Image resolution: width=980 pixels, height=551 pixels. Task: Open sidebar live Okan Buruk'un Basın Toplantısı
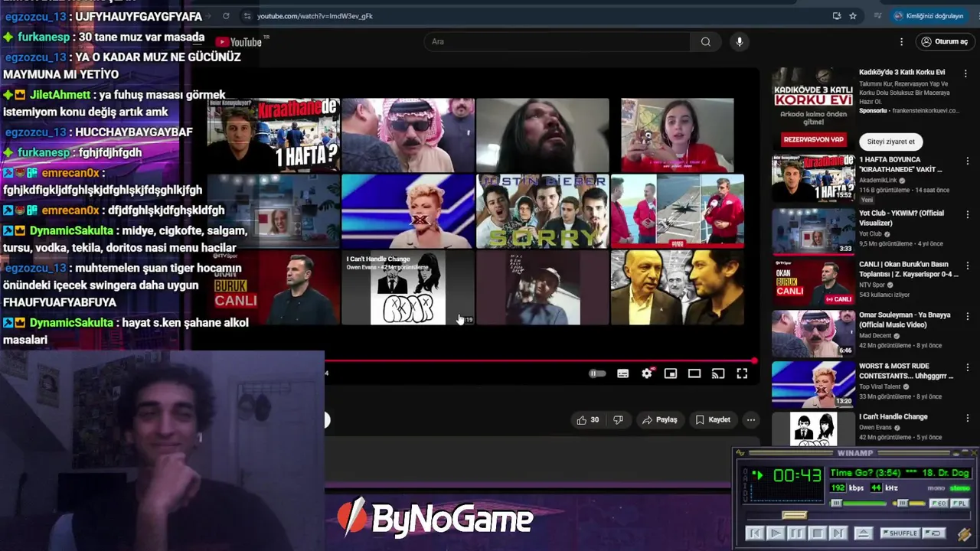pos(865,282)
